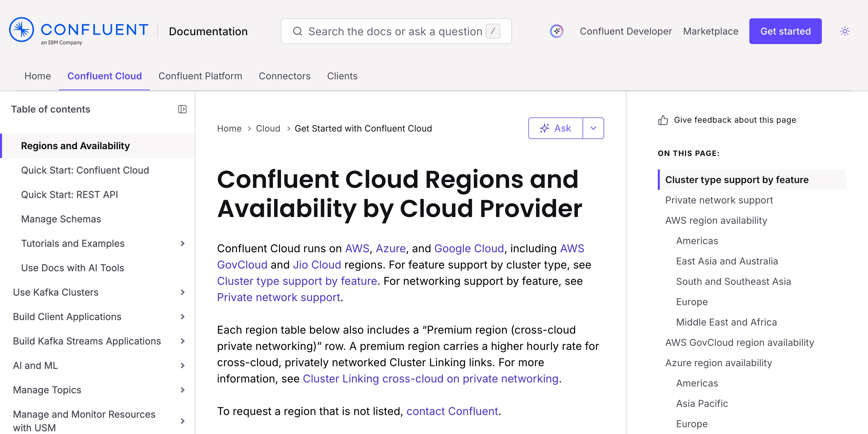
Task: Open the Ask button dropdown arrow
Action: 593,128
